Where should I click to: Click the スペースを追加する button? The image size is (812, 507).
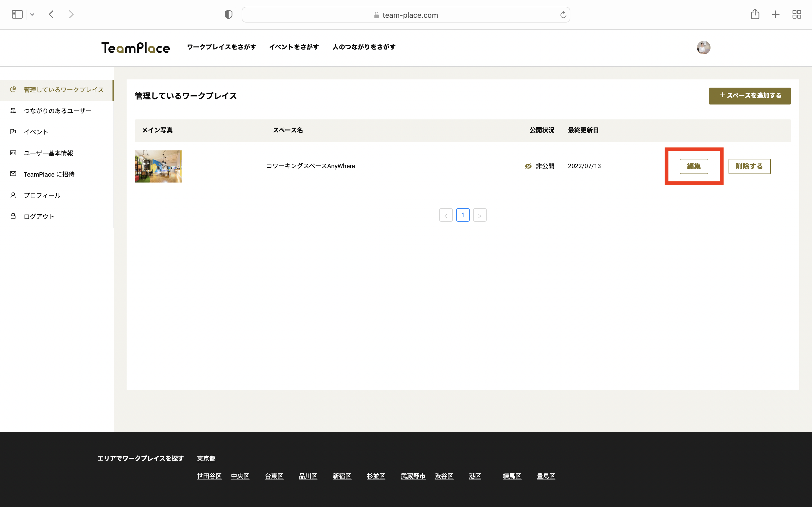pos(750,96)
